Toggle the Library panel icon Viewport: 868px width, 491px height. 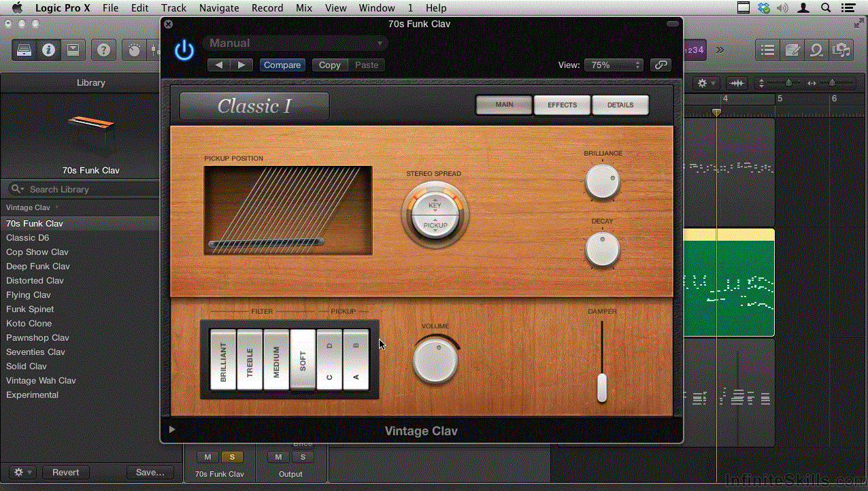(x=24, y=50)
